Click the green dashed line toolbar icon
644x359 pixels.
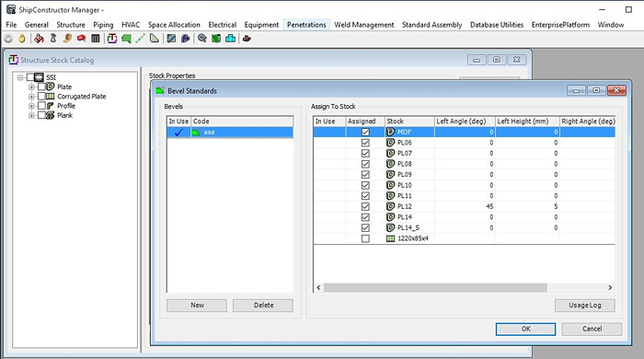point(141,39)
